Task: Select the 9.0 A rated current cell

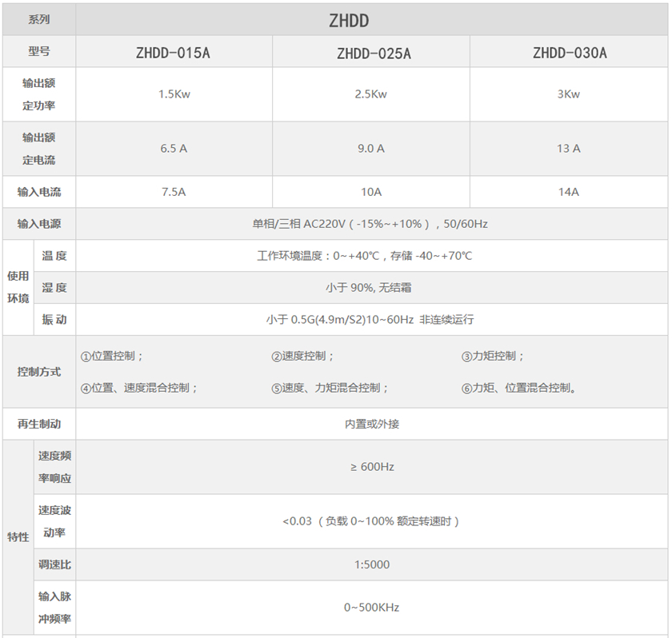Action: pyautogui.click(x=371, y=149)
